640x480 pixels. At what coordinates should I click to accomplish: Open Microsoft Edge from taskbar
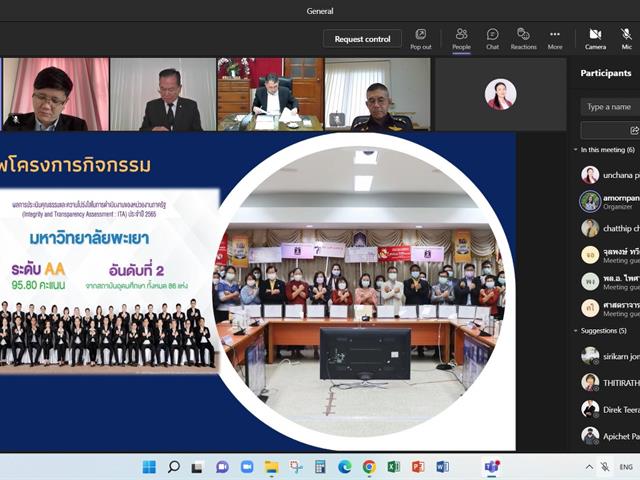(344, 467)
